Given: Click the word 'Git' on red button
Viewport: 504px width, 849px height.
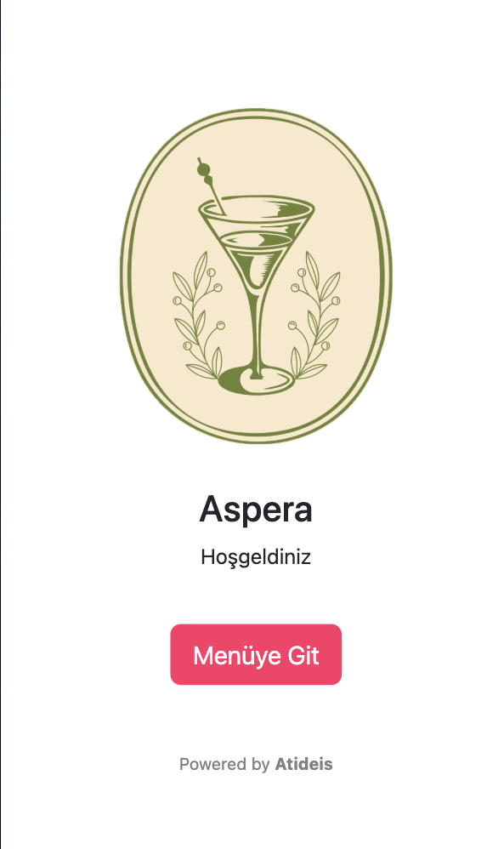Looking at the screenshot, I should 303,655.
